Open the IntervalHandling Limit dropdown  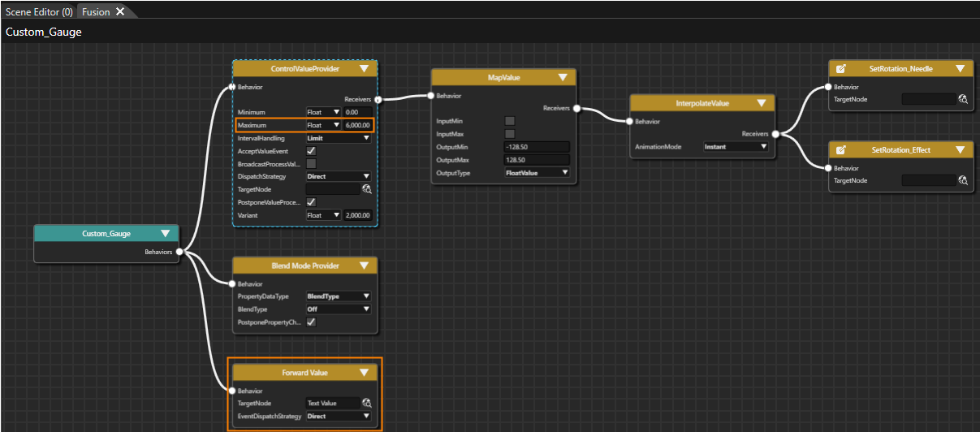pos(339,138)
